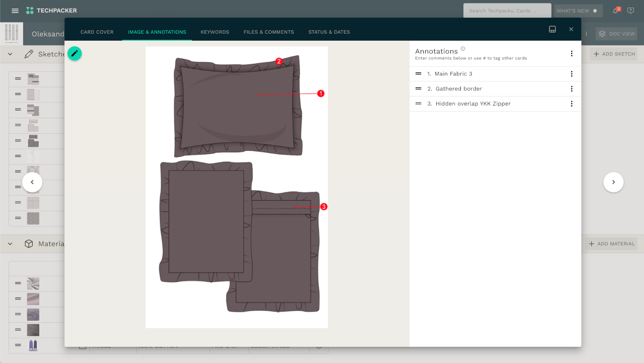Open the Files & Comments tab

point(269,32)
